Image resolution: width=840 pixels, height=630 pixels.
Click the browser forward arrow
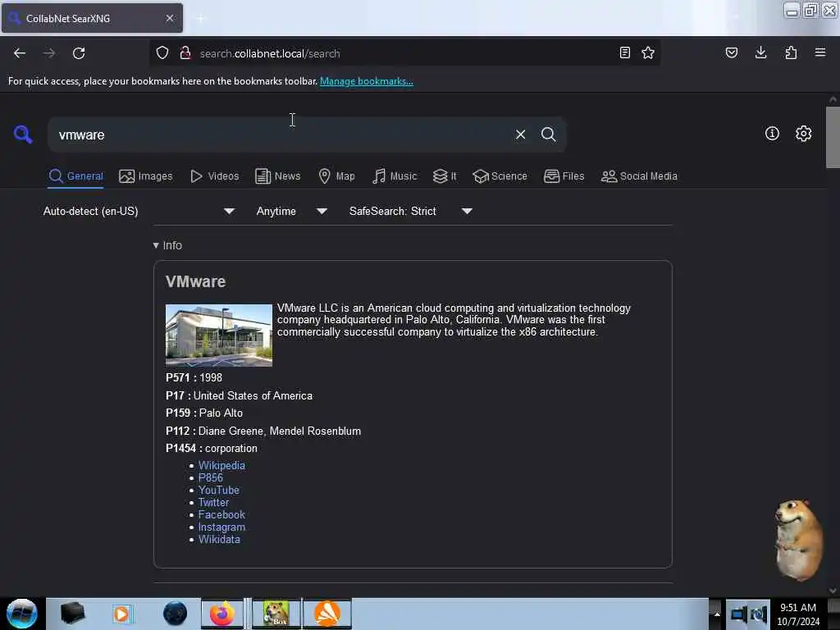(x=48, y=53)
